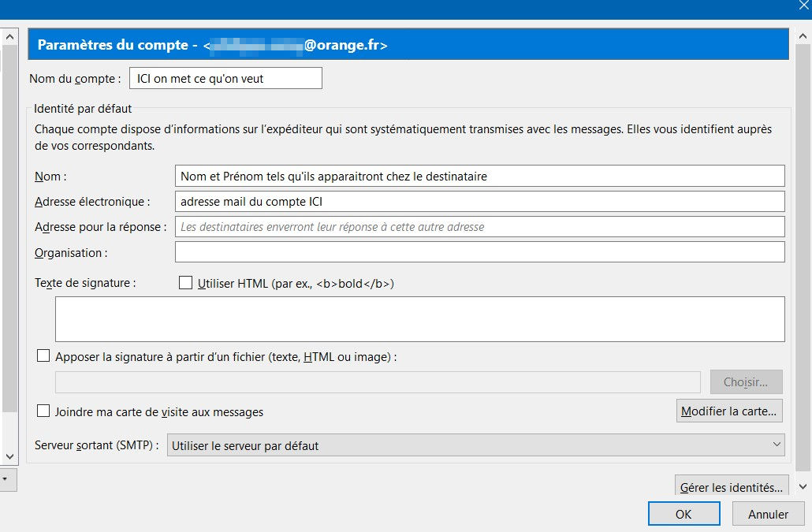Click the Organisation input field
This screenshot has height=532, width=812.
coord(479,252)
